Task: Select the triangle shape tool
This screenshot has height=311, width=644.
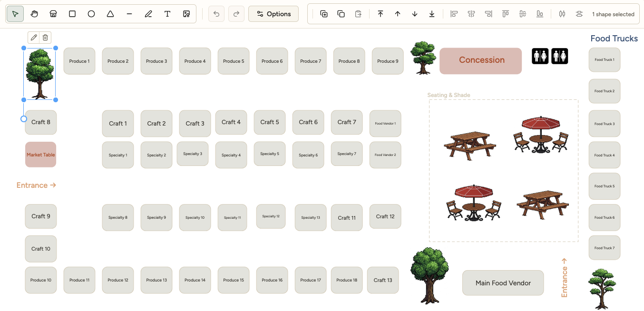Action: pos(110,14)
